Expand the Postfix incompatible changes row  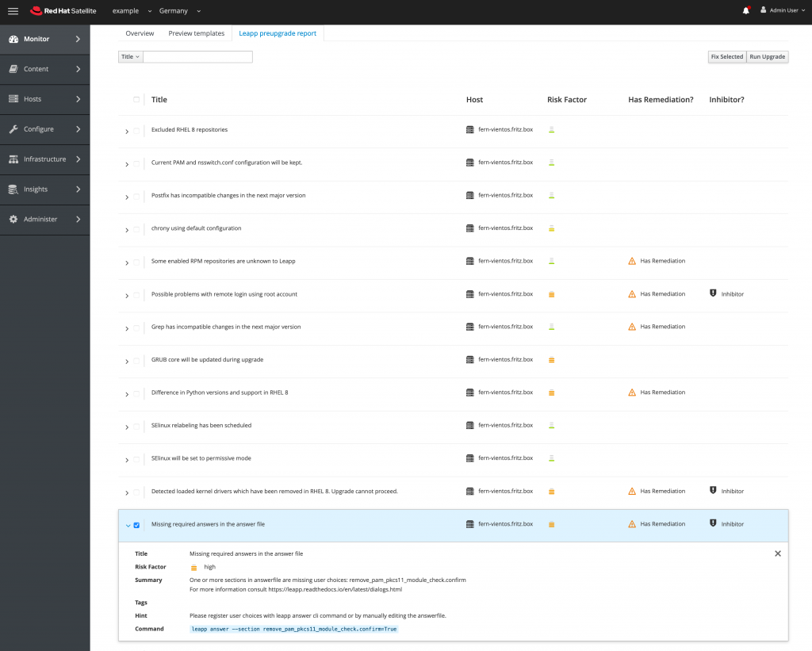click(x=127, y=197)
